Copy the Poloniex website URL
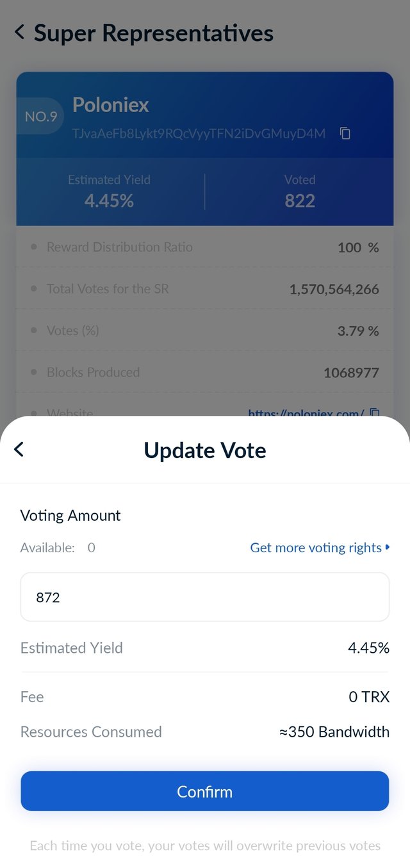This screenshot has width=410, height=868. pos(375,413)
